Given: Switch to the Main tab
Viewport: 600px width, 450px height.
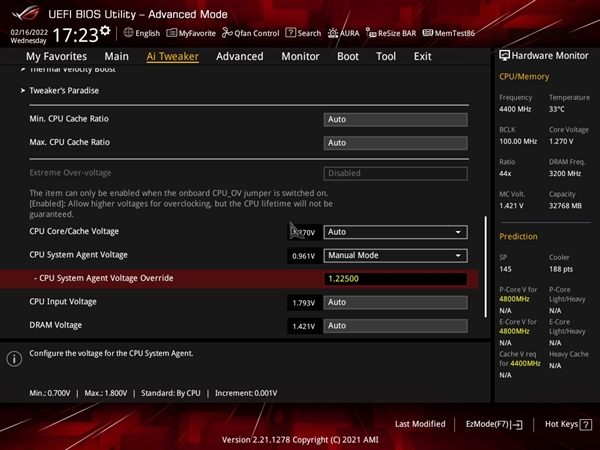Looking at the screenshot, I should 116,56.
